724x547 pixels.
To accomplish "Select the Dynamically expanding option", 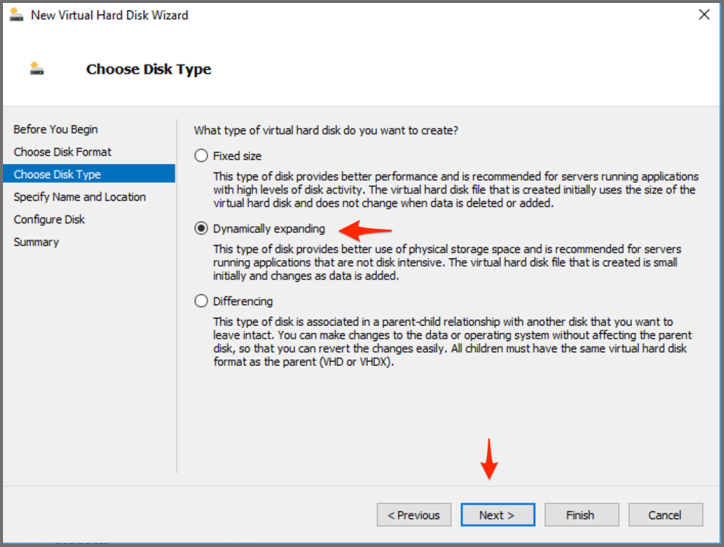I will tap(202, 229).
